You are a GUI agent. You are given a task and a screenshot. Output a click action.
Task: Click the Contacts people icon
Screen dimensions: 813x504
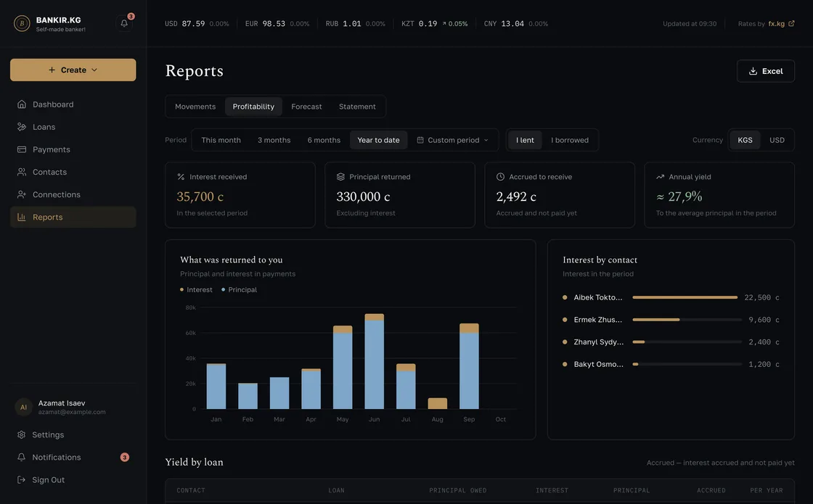click(22, 172)
